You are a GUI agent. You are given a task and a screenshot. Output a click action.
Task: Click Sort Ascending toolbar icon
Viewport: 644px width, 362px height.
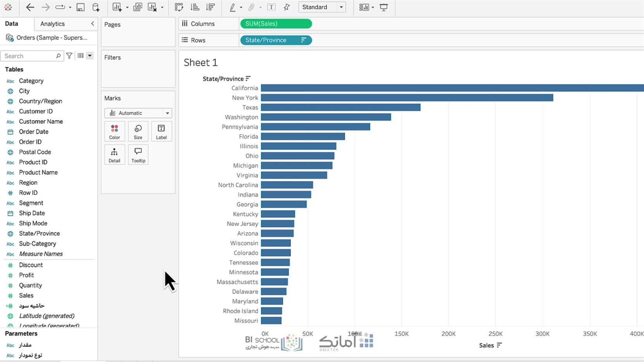(x=195, y=8)
